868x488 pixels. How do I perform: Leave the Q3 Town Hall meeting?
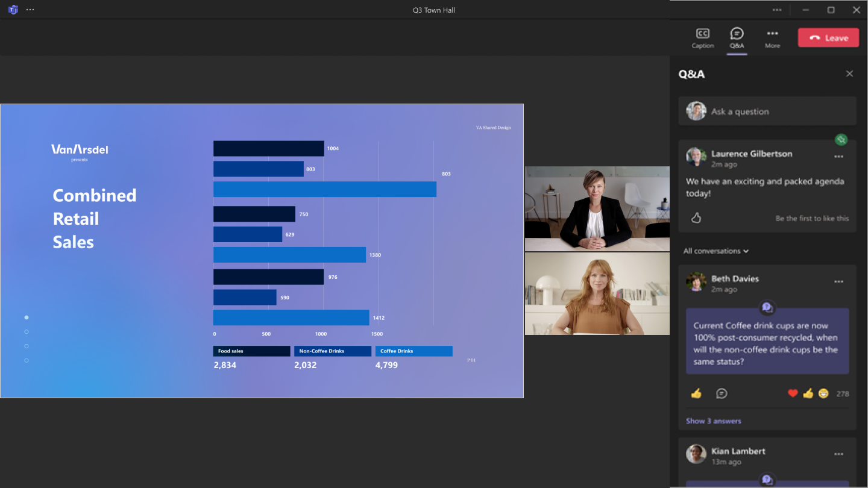click(x=828, y=38)
